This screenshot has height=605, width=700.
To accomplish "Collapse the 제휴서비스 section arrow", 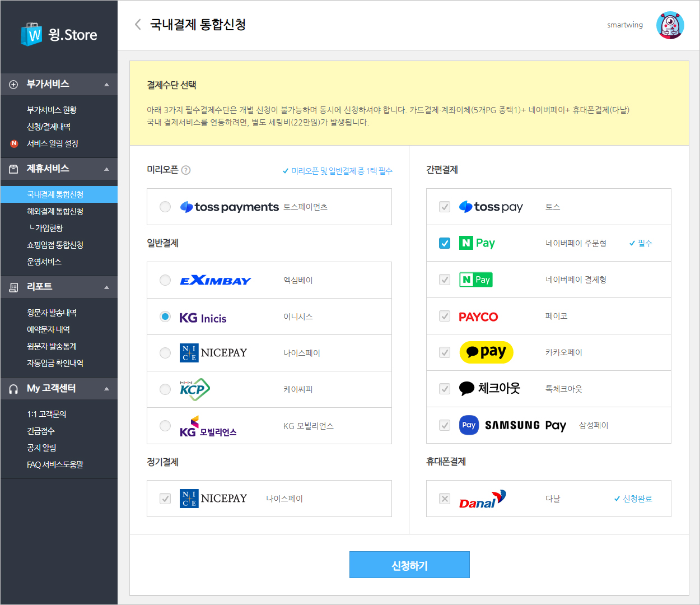I will point(106,169).
